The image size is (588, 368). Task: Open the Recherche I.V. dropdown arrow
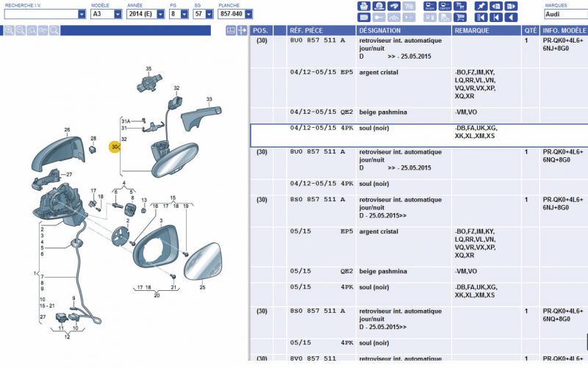pos(82,14)
